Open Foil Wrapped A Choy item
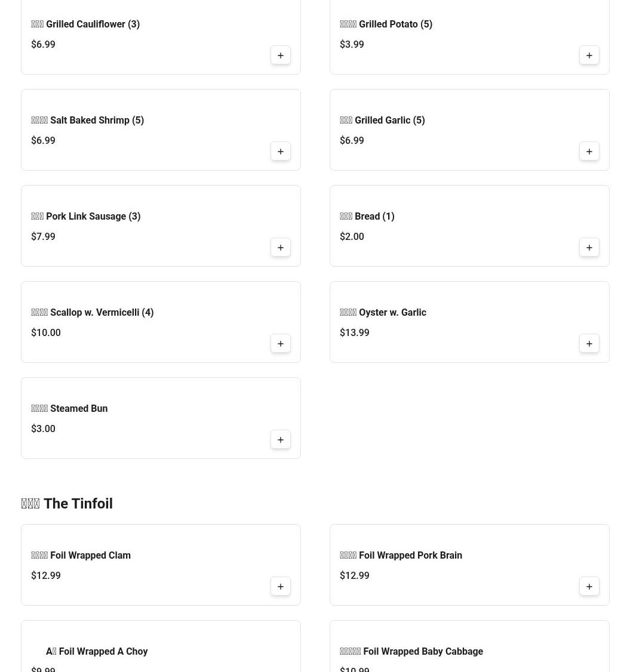 pos(97,652)
